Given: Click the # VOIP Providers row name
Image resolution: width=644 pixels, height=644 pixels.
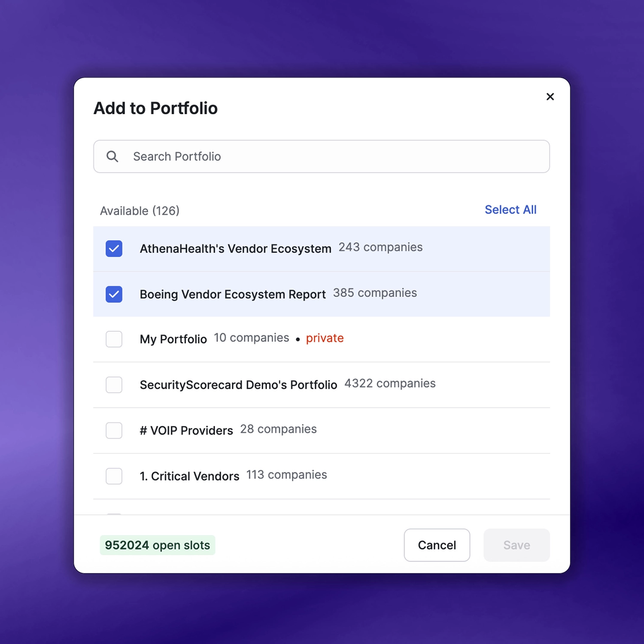Looking at the screenshot, I should (186, 430).
